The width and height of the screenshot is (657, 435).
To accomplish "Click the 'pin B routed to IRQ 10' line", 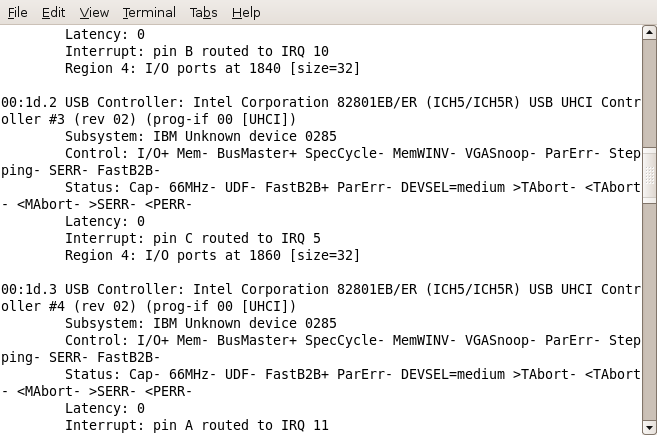I will (x=197, y=51).
